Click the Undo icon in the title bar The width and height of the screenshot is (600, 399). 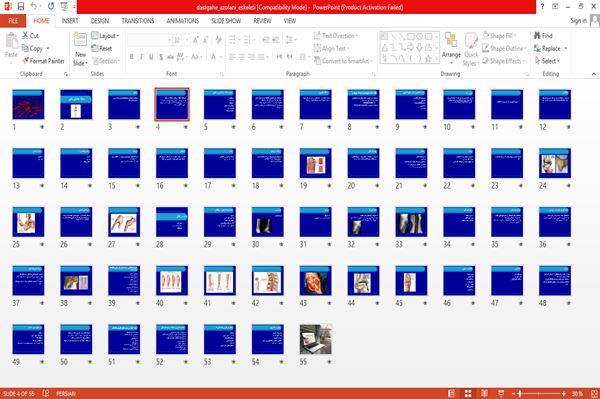[34, 7]
